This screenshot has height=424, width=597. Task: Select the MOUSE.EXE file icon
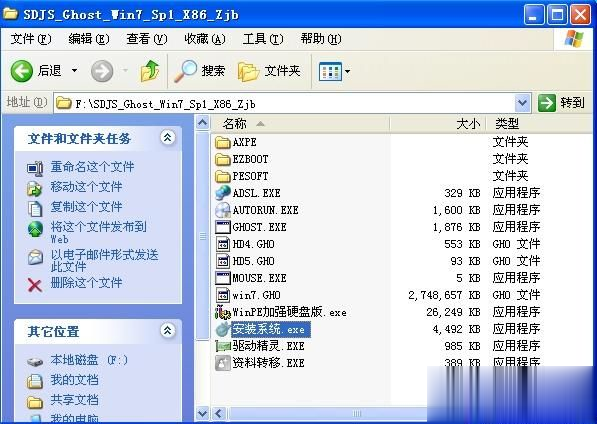tap(223, 278)
